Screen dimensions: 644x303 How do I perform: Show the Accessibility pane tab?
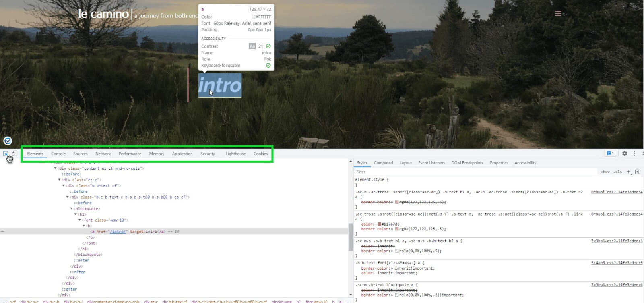point(525,163)
